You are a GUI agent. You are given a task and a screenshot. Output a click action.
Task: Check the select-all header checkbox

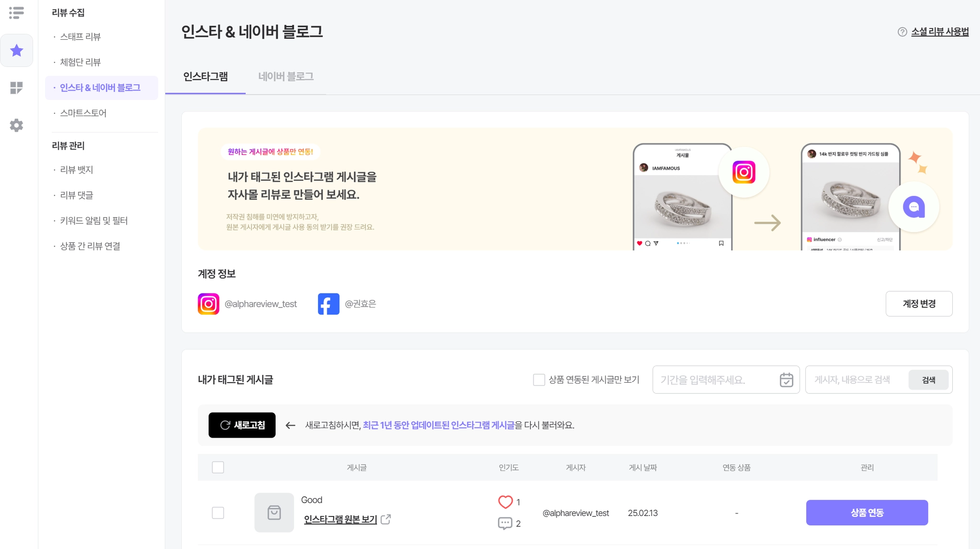[218, 467]
